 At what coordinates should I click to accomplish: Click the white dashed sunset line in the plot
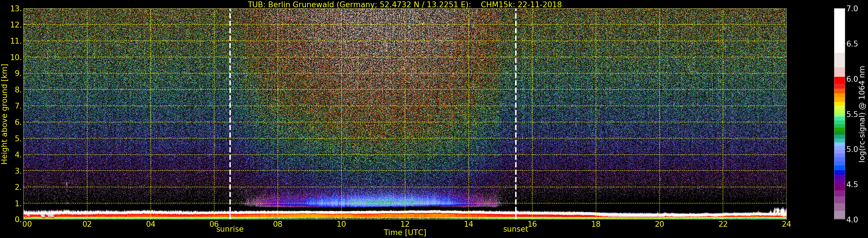tap(516, 101)
